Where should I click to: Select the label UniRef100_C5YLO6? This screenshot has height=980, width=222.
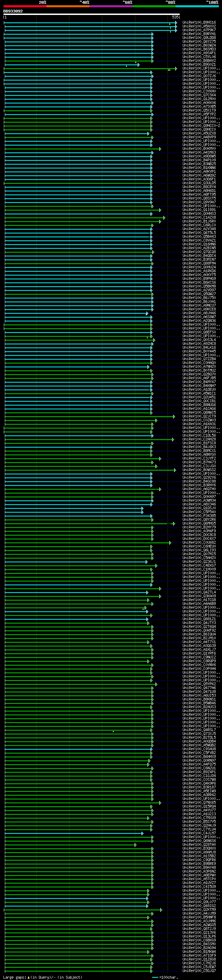pos(199,57)
